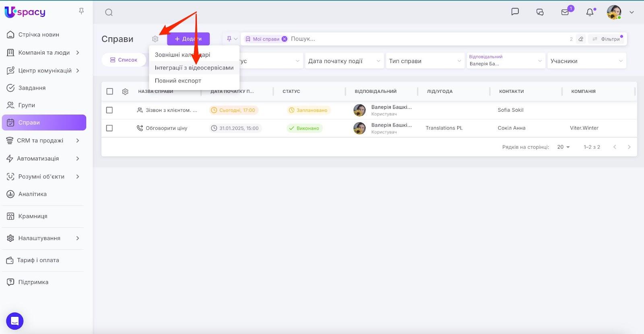Sort by the Статус column header
This screenshot has width=644, height=334.
coord(291,92)
